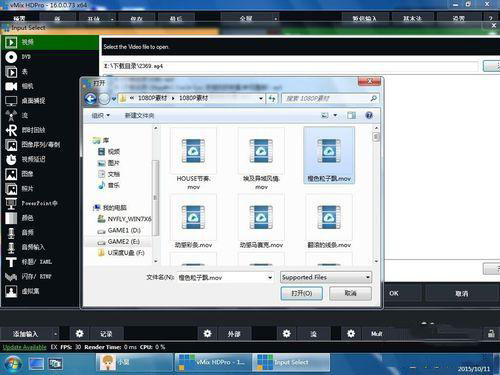This screenshot has width=500, height=375.
Task: Expand the 组织 organize dropdown
Action: (100, 115)
